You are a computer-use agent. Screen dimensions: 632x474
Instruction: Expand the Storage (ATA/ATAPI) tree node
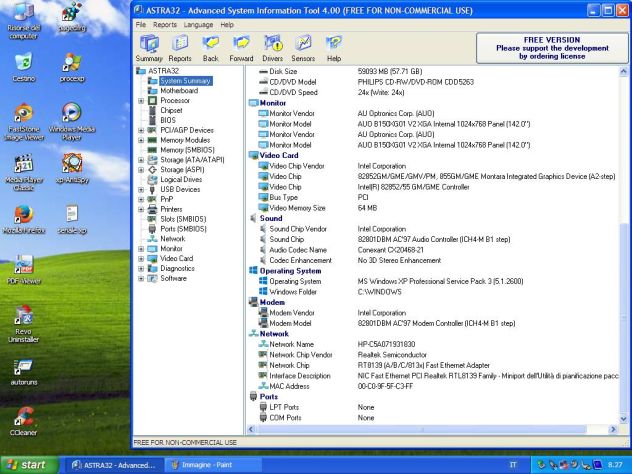pos(141,160)
